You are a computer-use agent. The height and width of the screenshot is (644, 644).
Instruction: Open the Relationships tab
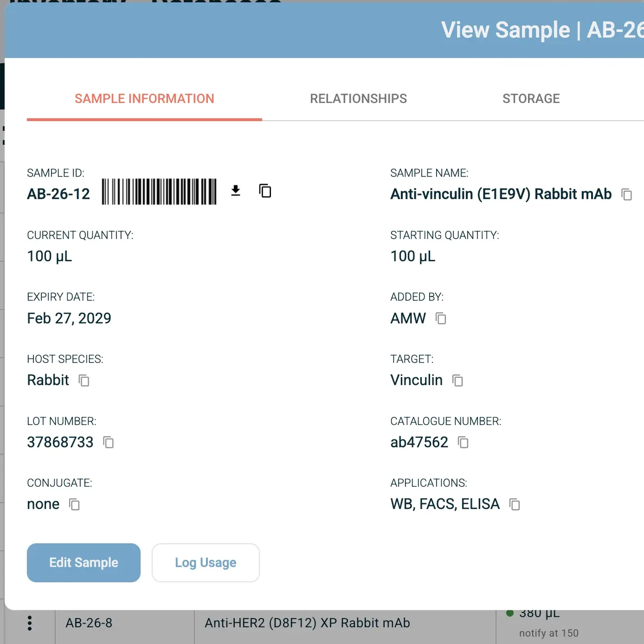coord(358,98)
